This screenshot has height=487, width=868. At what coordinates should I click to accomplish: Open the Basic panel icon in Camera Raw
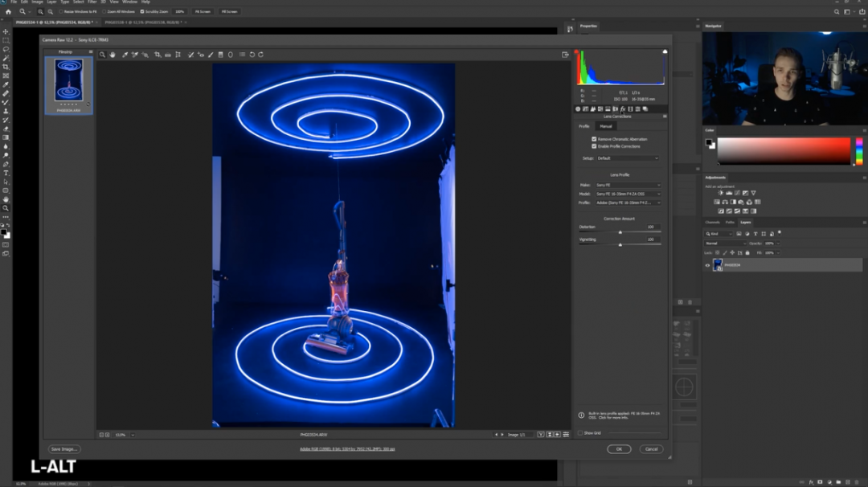click(578, 109)
